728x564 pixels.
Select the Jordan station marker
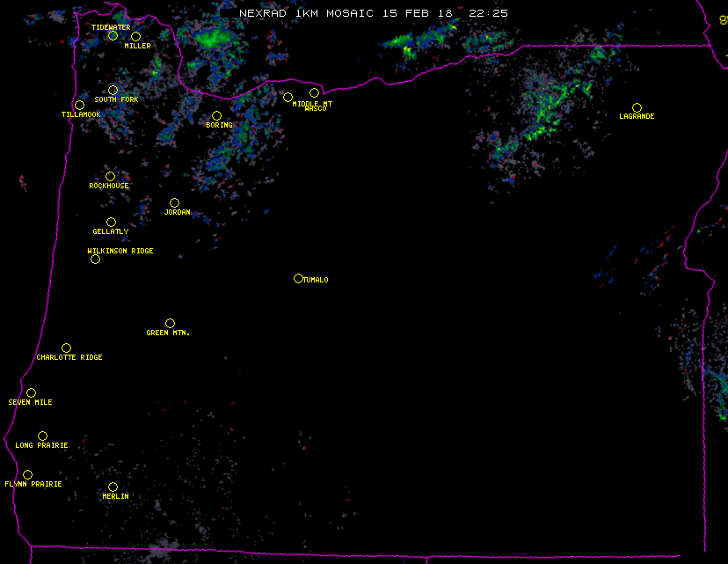(x=174, y=203)
